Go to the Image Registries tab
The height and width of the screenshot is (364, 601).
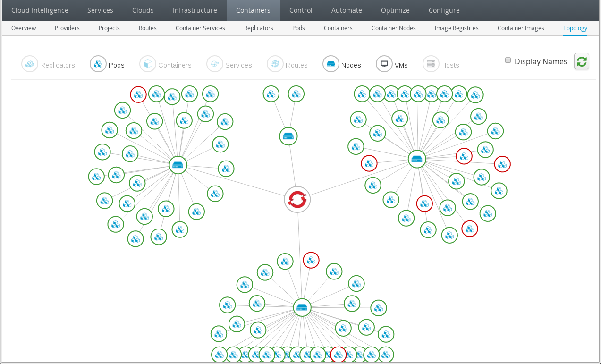coord(457,28)
